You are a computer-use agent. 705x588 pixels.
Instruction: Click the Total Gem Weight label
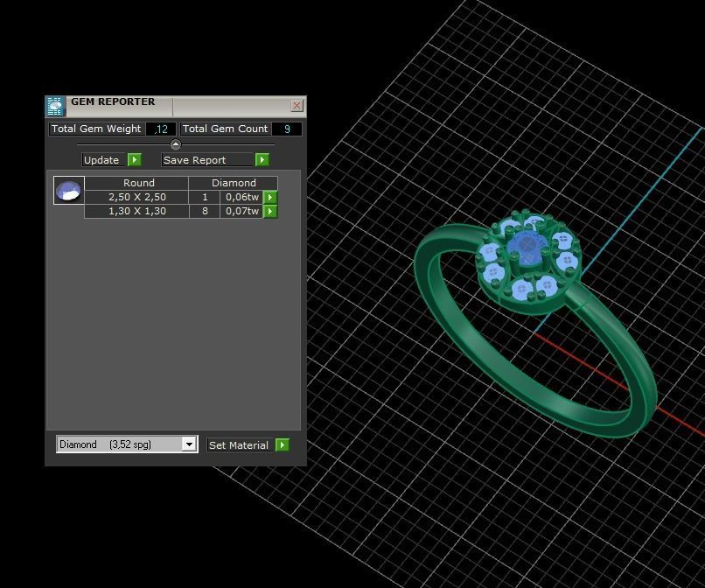(x=96, y=129)
